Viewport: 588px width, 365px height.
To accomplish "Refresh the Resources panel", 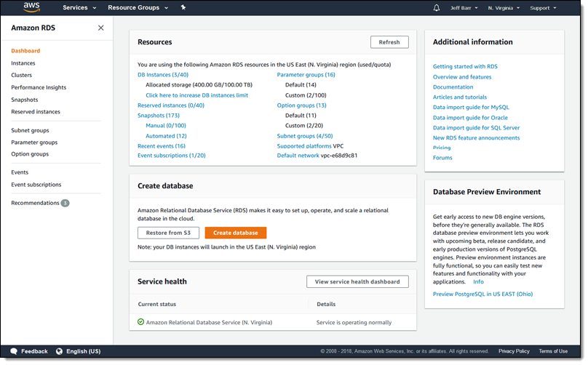I will click(389, 42).
